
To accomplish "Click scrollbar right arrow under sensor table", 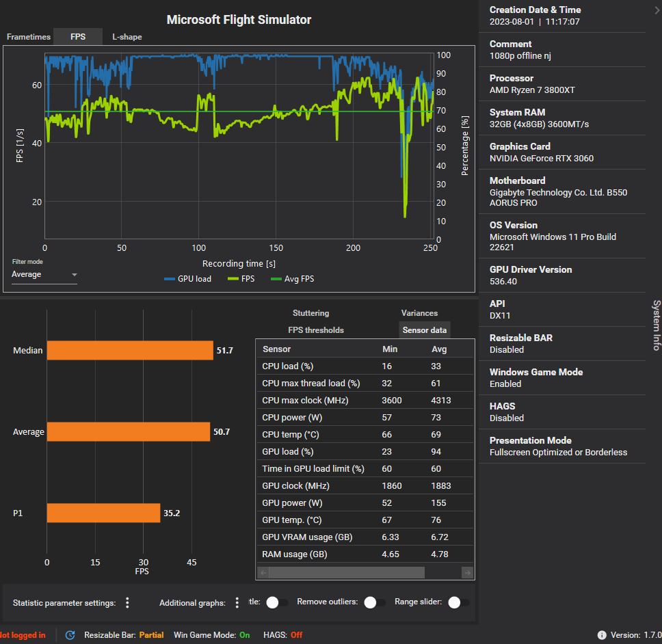I will point(467,573).
